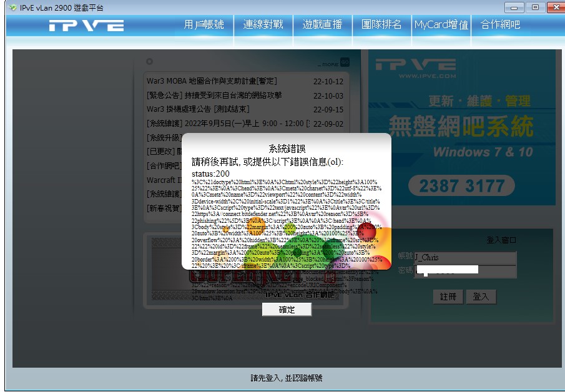Viewport: 565px width, 392px height.
Task: Click the status text 請先登入, 並認證帳號
Action: 287,378
